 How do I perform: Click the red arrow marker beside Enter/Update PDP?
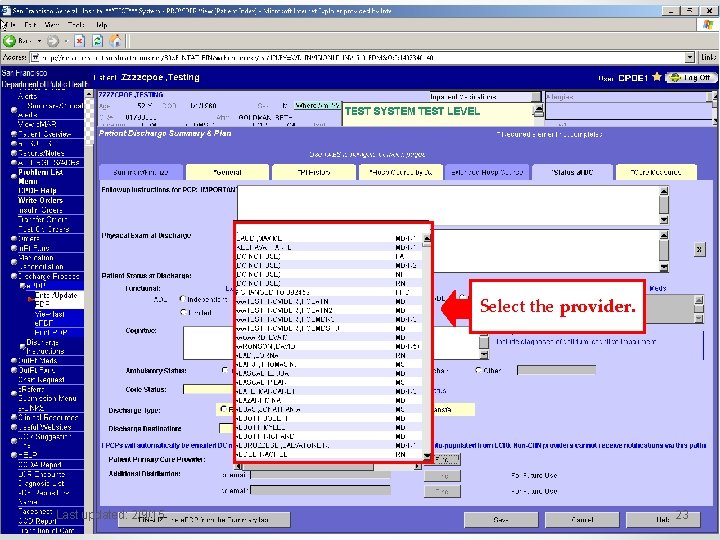pos(31,299)
